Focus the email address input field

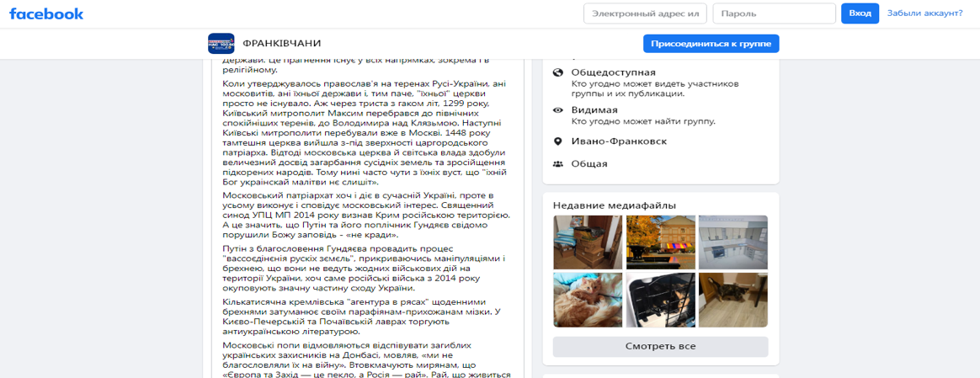pyautogui.click(x=645, y=13)
